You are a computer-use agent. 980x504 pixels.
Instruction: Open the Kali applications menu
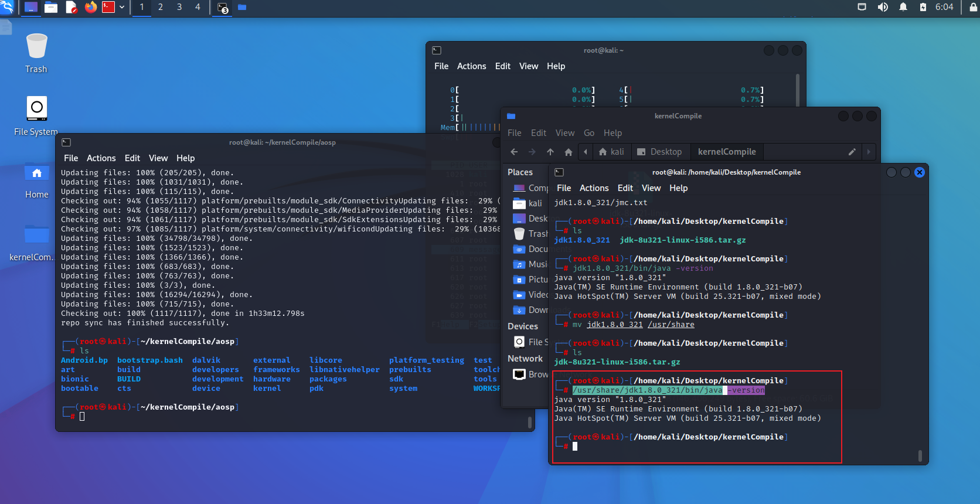pyautogui.click(x=6, y=7)
